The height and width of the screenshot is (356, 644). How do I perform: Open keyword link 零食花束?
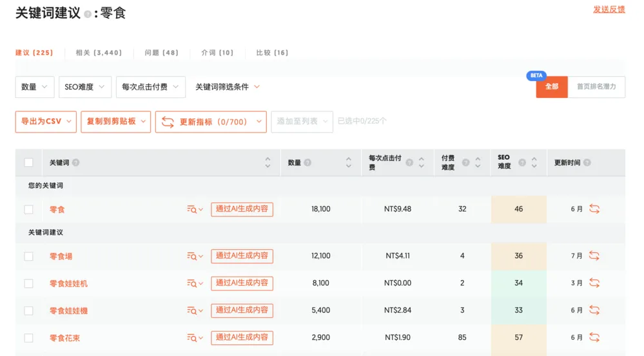pyautogui.click(x=65, y=338)
